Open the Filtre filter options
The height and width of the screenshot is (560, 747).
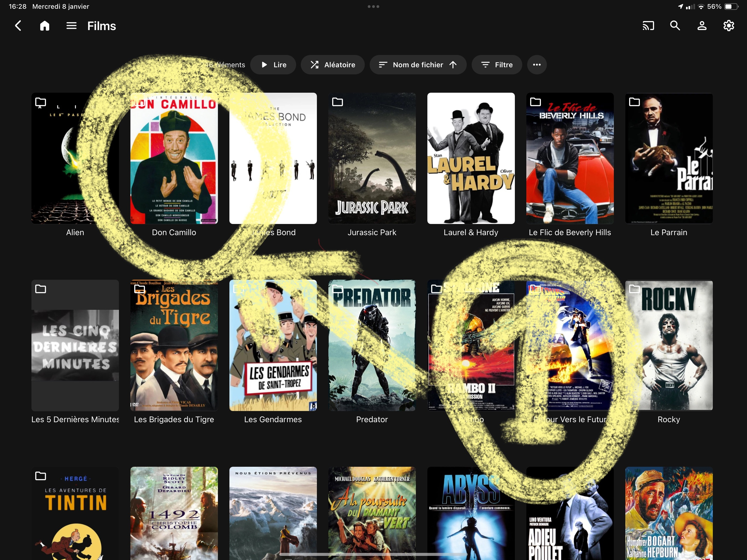click(497, 65)
